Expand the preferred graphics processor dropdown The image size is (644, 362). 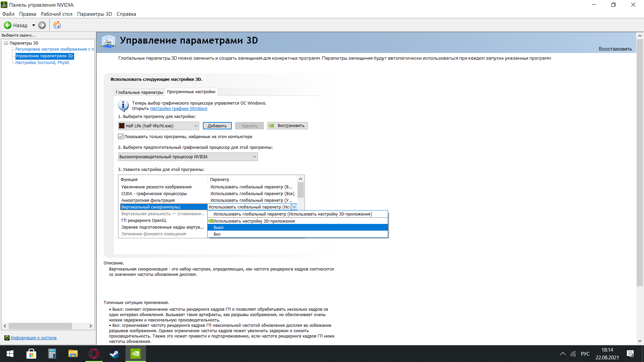pyautogui.click(x=188, y=157)
